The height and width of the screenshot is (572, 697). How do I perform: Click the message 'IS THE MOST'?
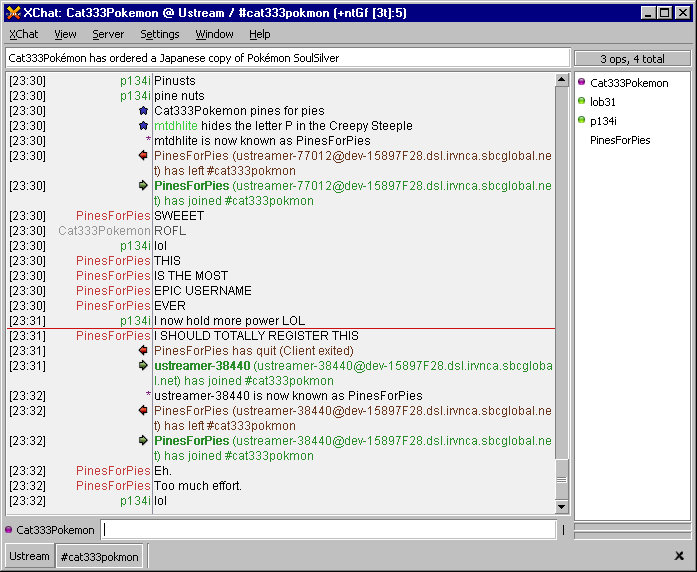pos(191,276)
